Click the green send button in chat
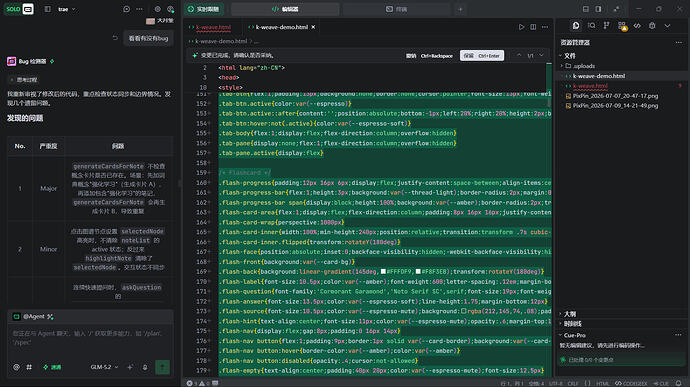 point(162,367)
